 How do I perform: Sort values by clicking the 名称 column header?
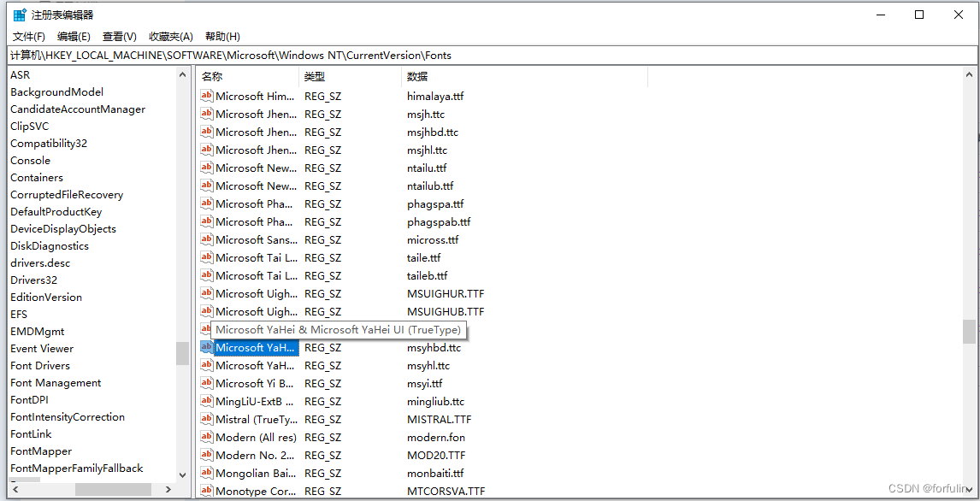point(211,76)
